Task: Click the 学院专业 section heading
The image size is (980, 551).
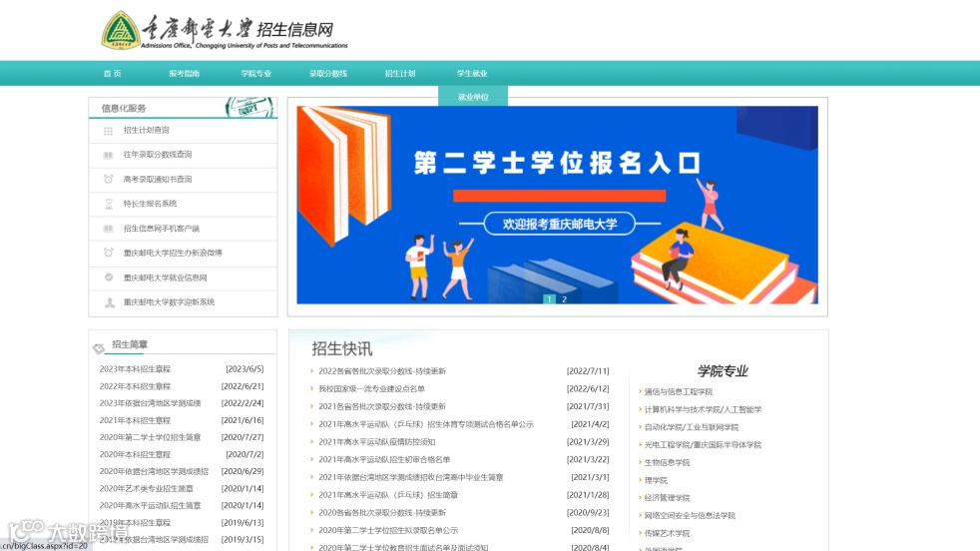Action: pyautogui.click(x=723, y=371)
